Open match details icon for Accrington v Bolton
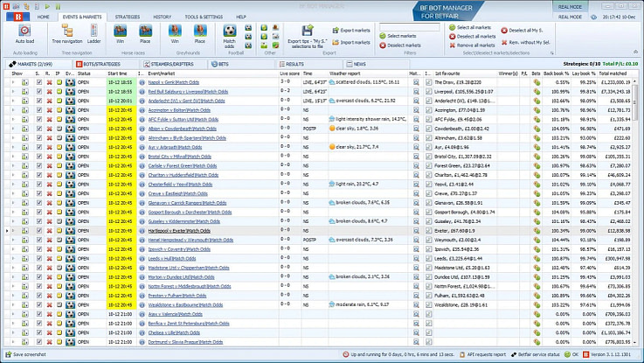644x363 pixels. [x=416, y=110]
